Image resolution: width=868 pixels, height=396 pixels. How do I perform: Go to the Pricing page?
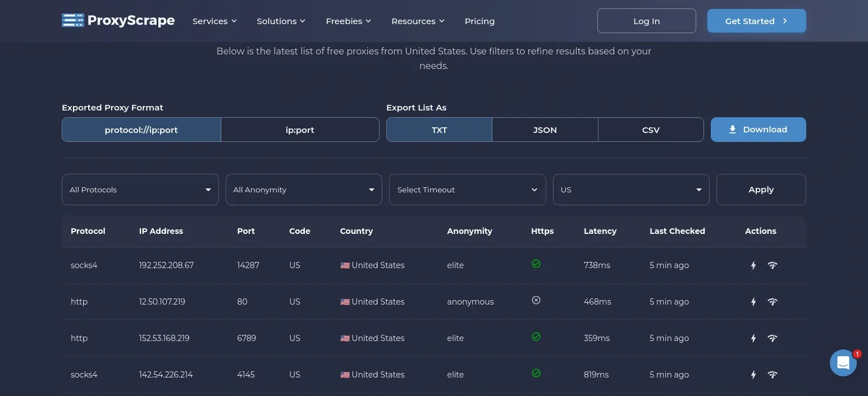pyautogui.click(x=479, y=21)
